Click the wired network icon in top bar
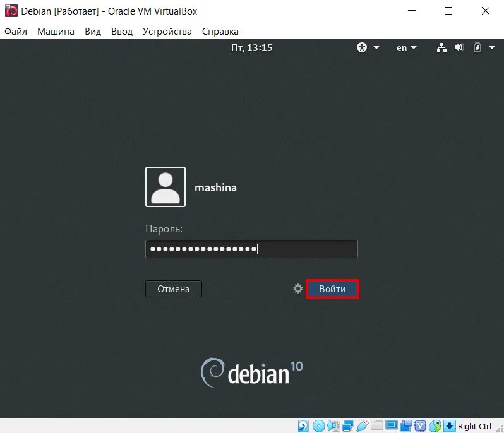 441,48
